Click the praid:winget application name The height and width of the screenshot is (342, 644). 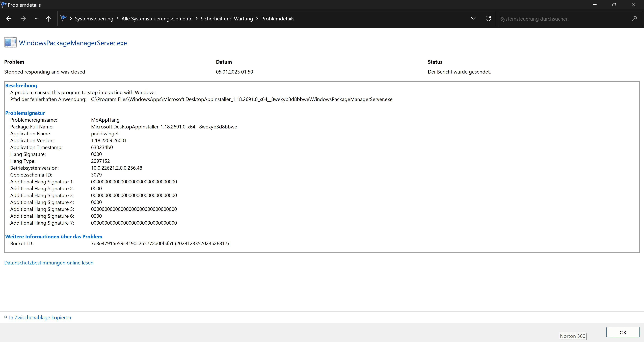pos(105,133)
